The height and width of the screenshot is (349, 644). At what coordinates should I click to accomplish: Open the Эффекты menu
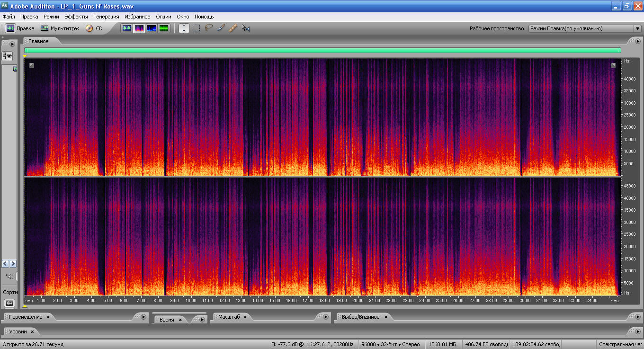[76, 17]
